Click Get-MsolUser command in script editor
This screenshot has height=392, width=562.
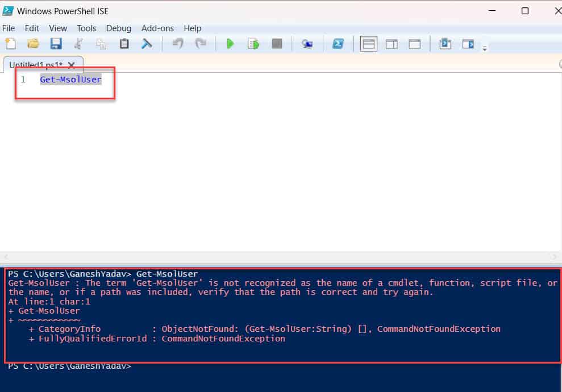pos(70,79)
